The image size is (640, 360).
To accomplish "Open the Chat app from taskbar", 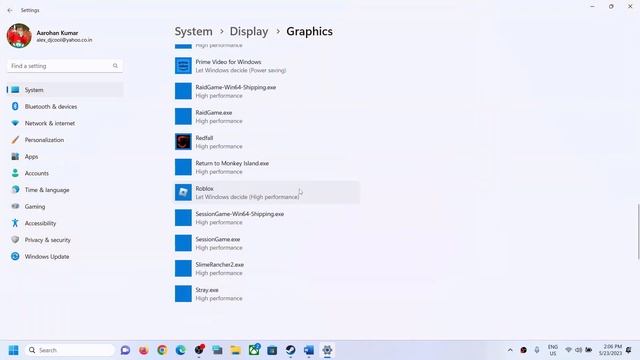I will [x=125, y=350].
